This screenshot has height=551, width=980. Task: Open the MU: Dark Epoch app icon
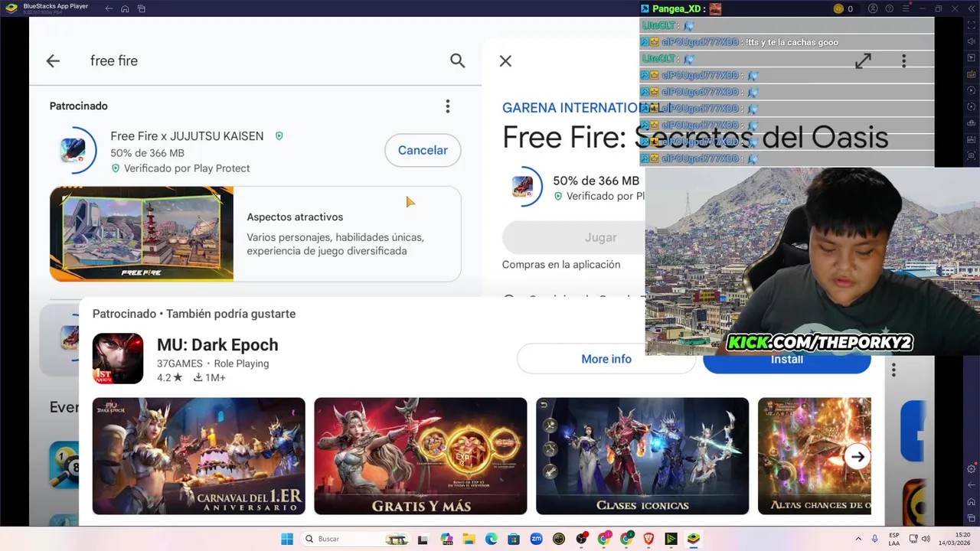click(x=118, y=358)
